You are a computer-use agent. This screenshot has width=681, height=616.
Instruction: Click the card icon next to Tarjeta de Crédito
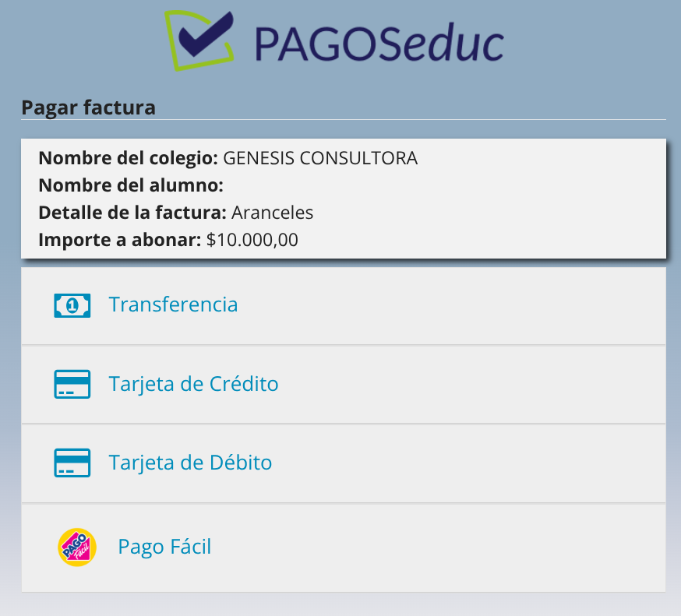coord(72,385)
